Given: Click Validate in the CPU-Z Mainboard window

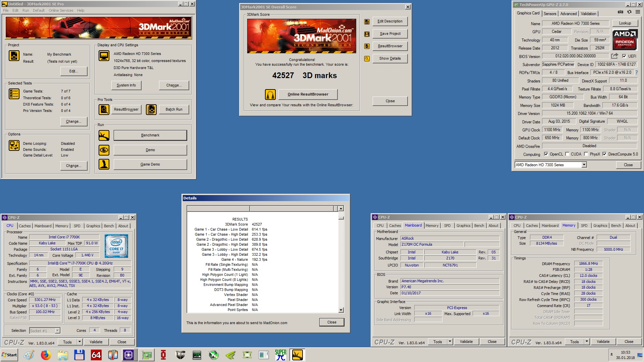Looking at the screenshot, I should 466,342.
